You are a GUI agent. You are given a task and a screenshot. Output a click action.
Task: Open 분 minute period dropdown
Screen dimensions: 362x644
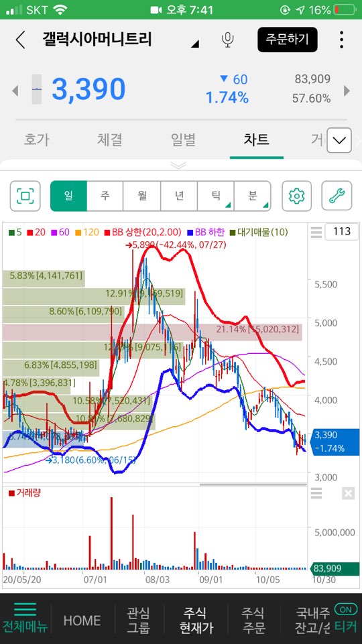coord(252,196)
